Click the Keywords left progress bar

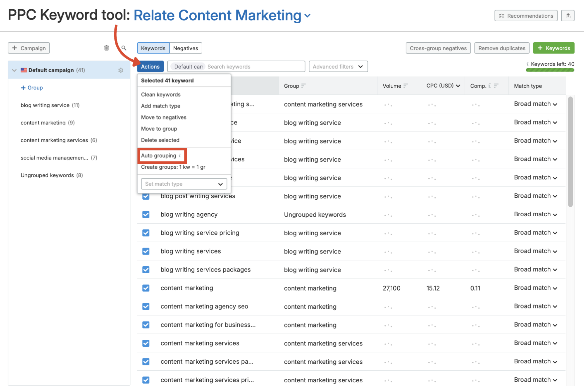550,70
